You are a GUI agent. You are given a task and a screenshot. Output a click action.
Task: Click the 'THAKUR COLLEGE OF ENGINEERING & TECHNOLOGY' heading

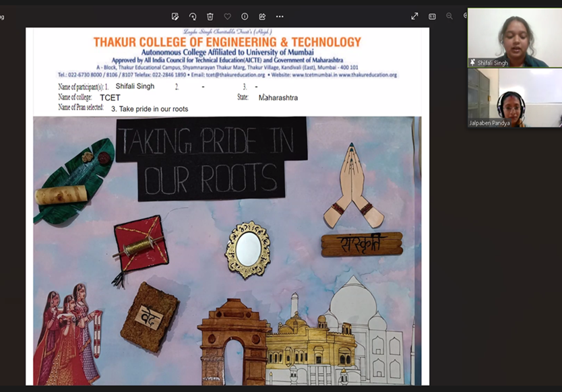pyautogui.click(x=227, y=42)
